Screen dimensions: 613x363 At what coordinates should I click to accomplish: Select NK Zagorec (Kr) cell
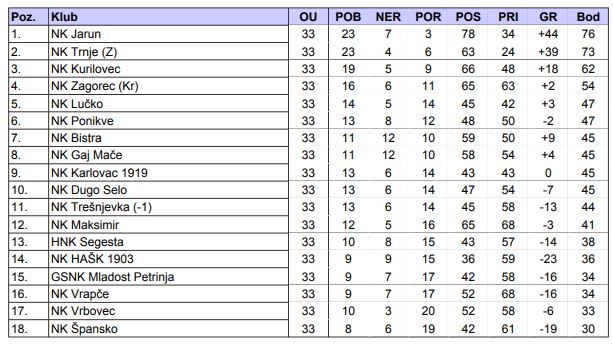[x=168, y=86]
